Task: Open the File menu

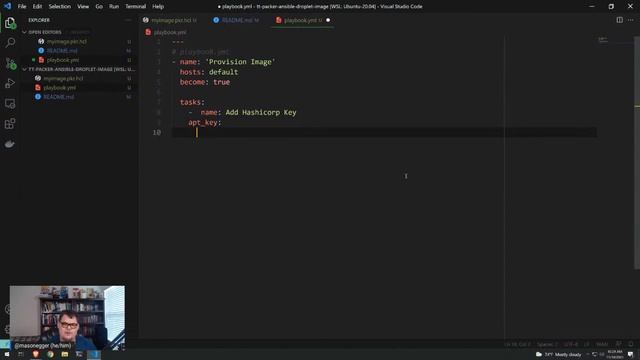Action: [x=22, y=7]
